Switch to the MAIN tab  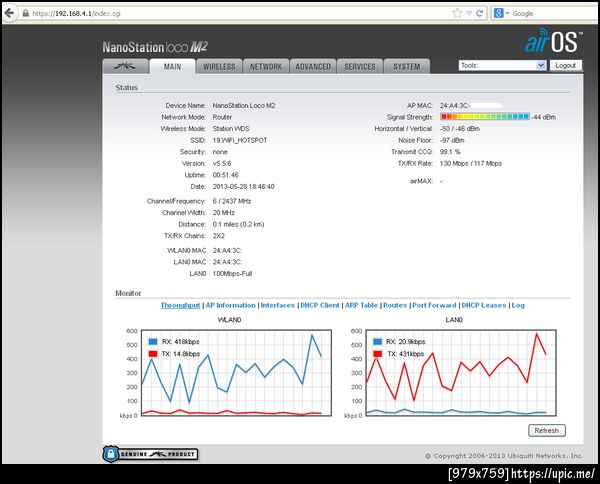click(x=172, y=66)
